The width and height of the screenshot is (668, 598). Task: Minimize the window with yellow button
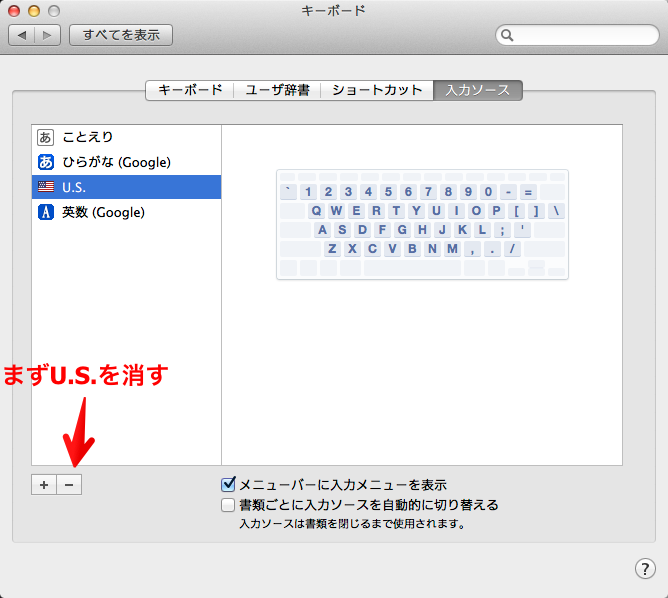pos(34,11)
